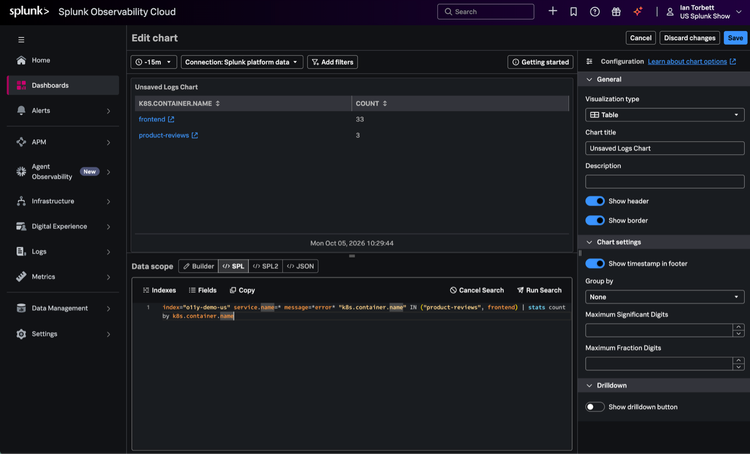This screenshot has height=455, width=750.
Task: Toggle Show border switch
Action: [x=595, y=220]
